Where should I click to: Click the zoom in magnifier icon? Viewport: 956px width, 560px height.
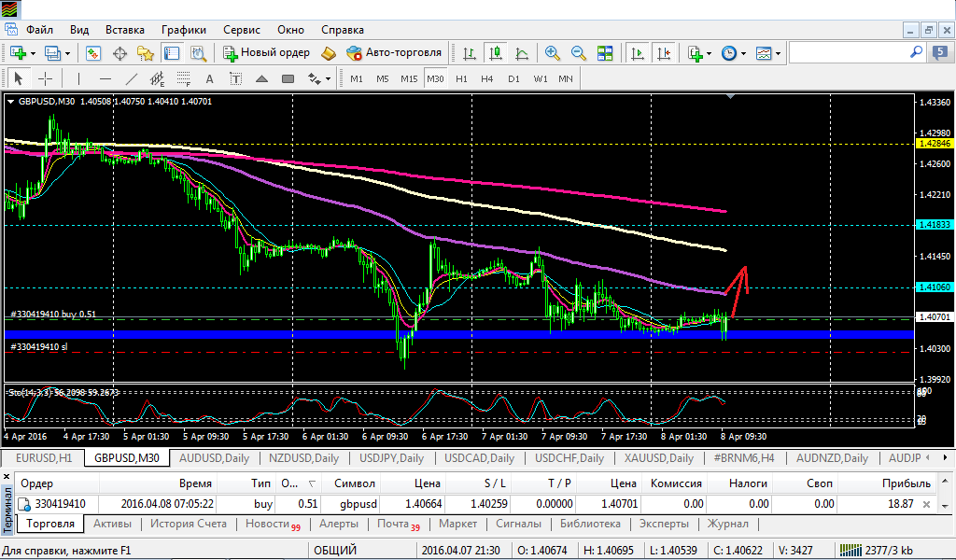tap(553, 53)
